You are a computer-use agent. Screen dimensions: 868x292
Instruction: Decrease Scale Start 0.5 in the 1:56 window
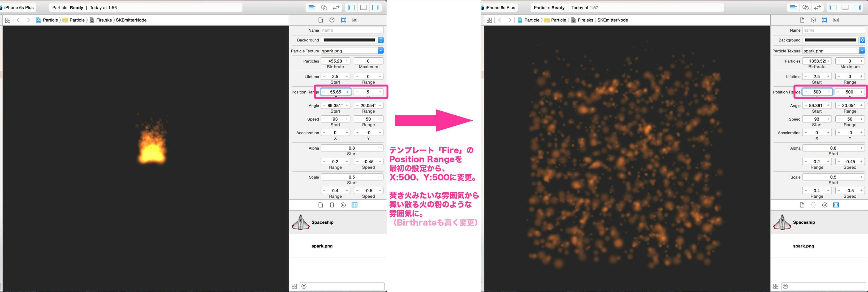[324, 177]
